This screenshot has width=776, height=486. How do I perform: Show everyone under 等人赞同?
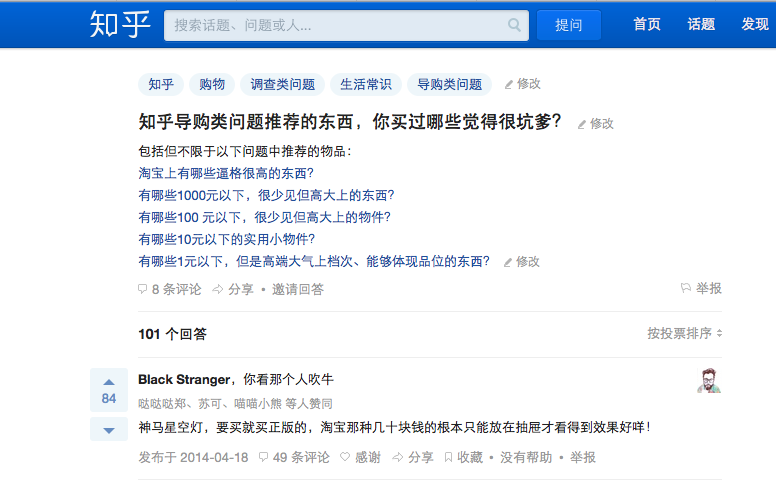[309, 404]
